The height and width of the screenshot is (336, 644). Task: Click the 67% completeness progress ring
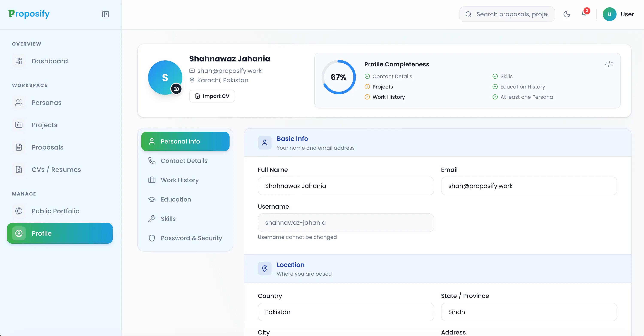point(339,77)
